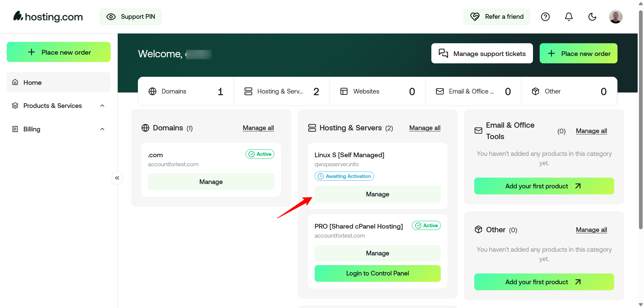Image resolution: width=644 pixels, height=308 pixels.
Task: Click the page vertical scrollbar
Action: coord(641,121)
